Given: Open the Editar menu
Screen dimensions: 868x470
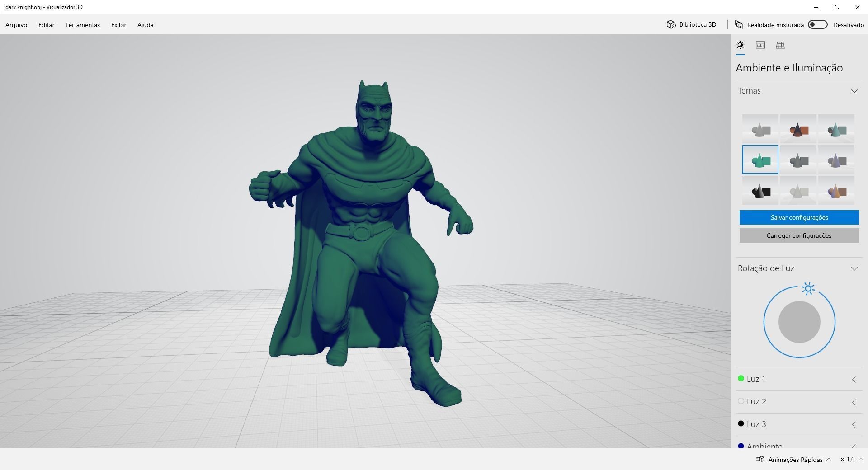Looking at the screenshot, I should 47,25.
